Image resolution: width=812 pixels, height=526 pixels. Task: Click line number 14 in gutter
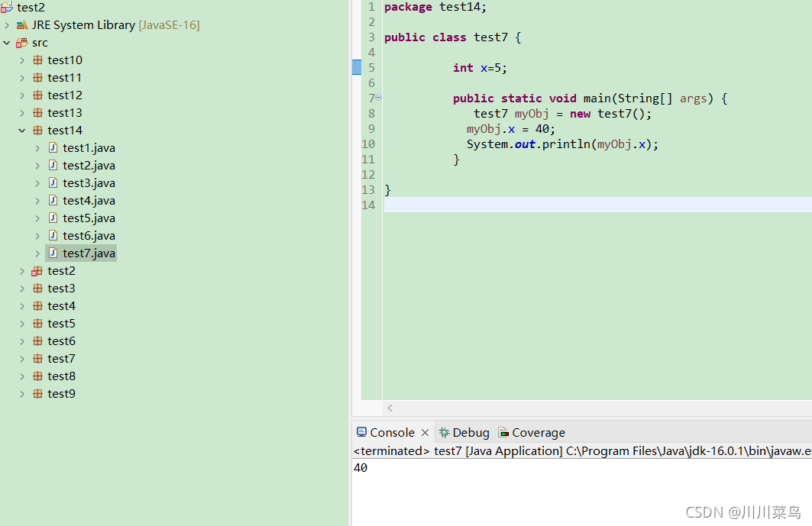368,205
